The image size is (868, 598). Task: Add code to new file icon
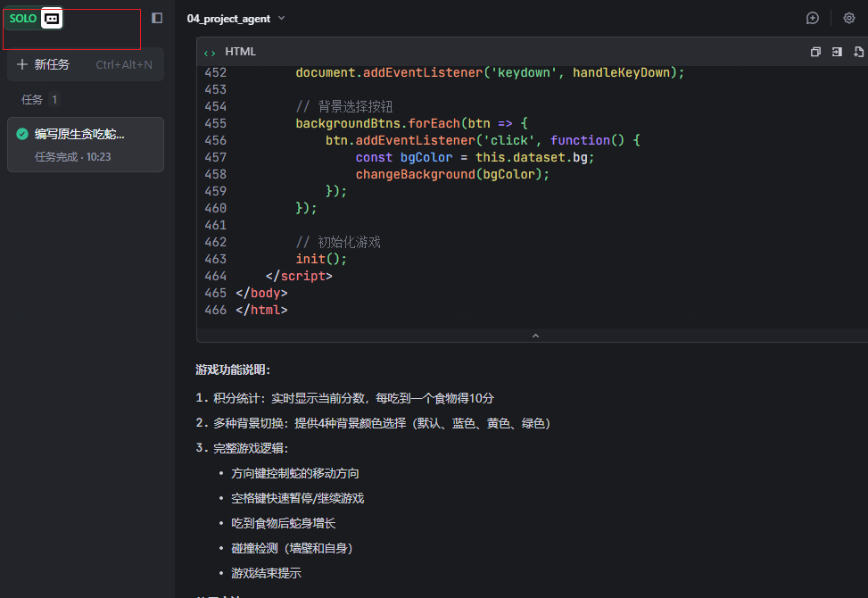pyautogui.click(x=858, y=52)
